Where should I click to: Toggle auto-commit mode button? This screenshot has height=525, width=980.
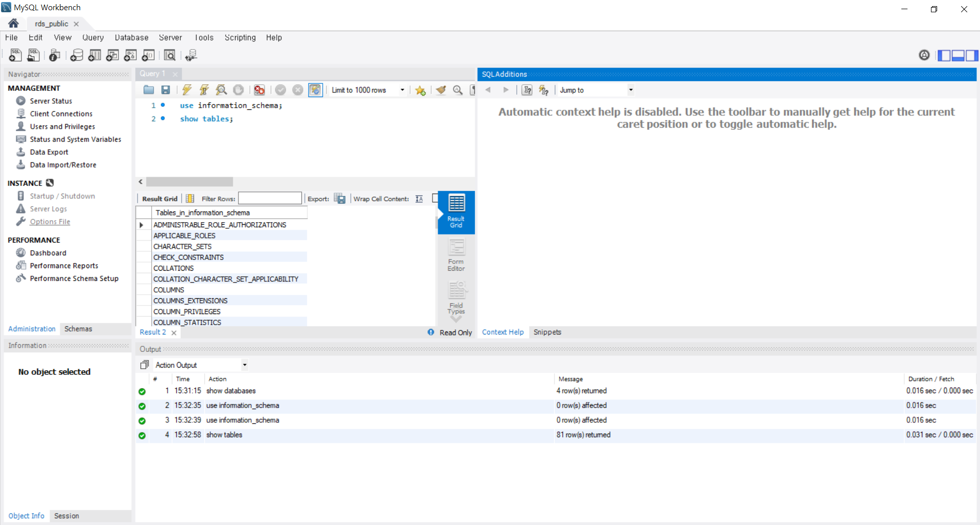(x=316, y=90)
